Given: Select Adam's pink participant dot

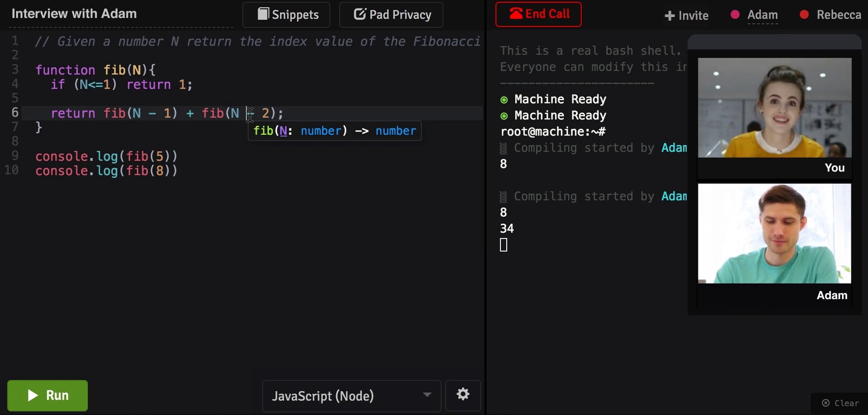Looking at the screenshot, I should pos(735,15).
